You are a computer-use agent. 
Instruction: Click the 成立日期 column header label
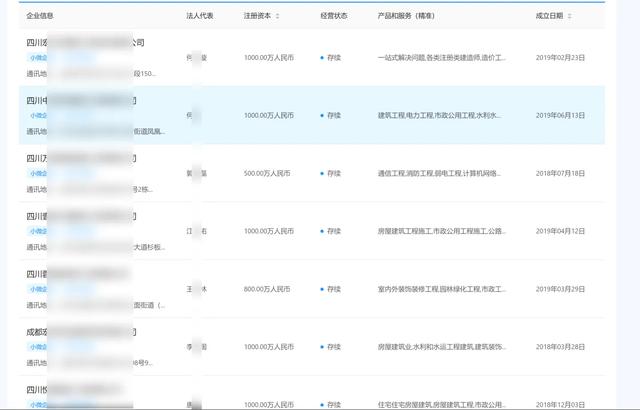tap(549, 16)
